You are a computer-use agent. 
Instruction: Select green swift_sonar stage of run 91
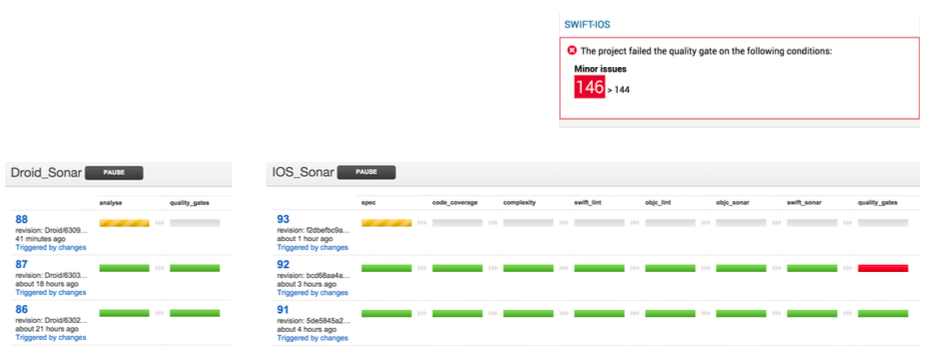[812, 313]
